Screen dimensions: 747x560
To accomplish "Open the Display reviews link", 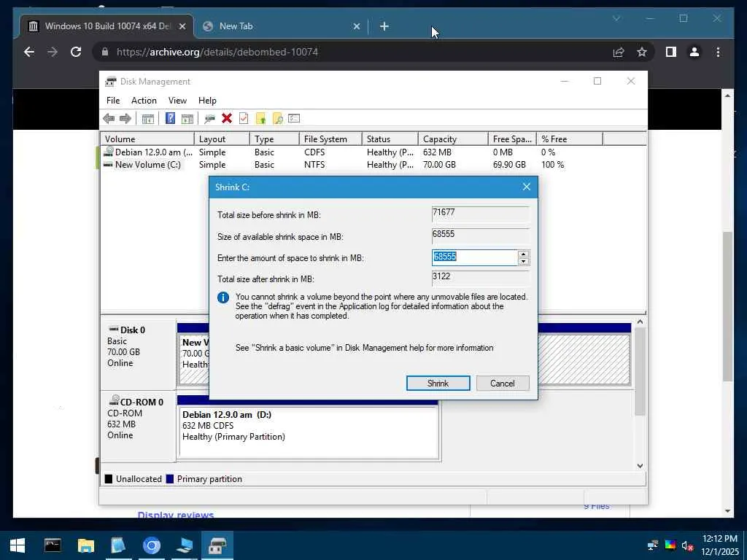I will [175, 514].
